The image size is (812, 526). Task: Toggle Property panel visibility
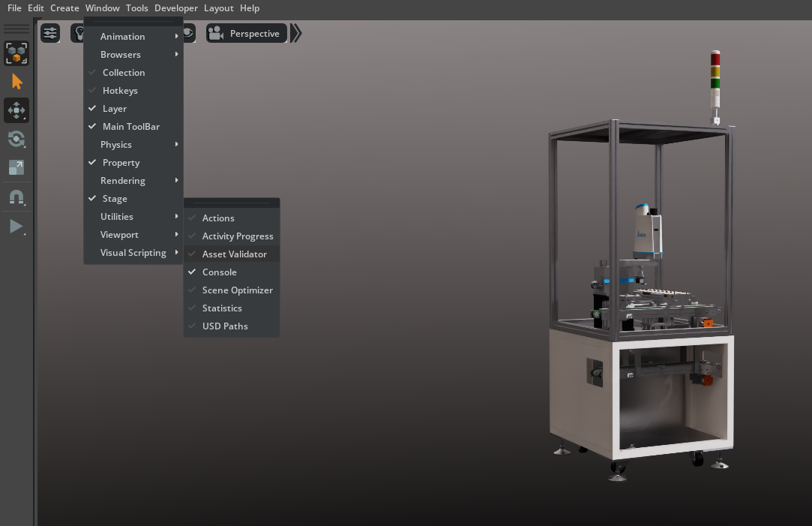click(x=121, y=163)
